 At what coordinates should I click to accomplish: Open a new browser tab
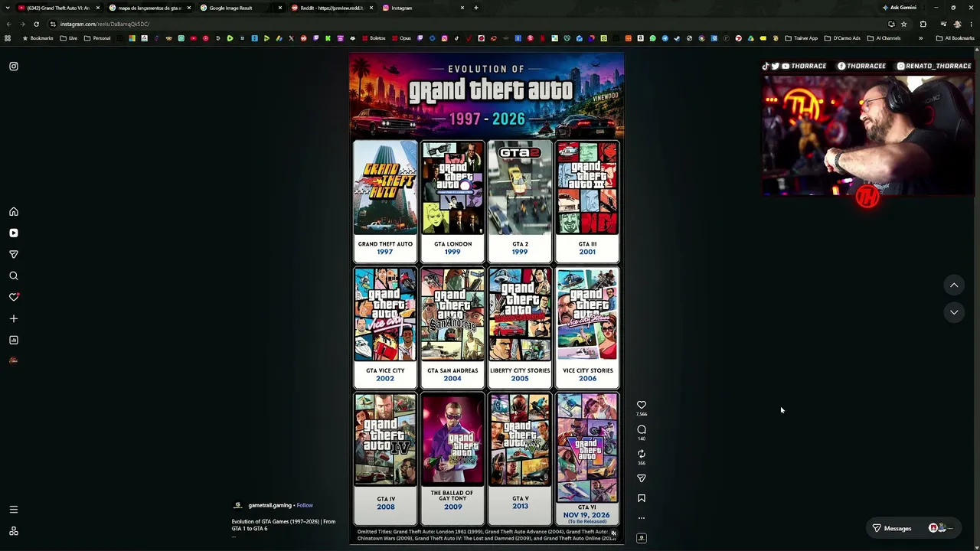(x=476, y=8)
